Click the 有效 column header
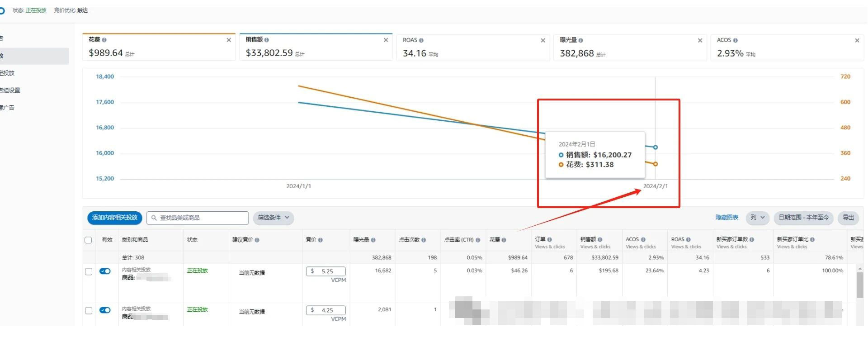The image size is (868, 347). 107,240
